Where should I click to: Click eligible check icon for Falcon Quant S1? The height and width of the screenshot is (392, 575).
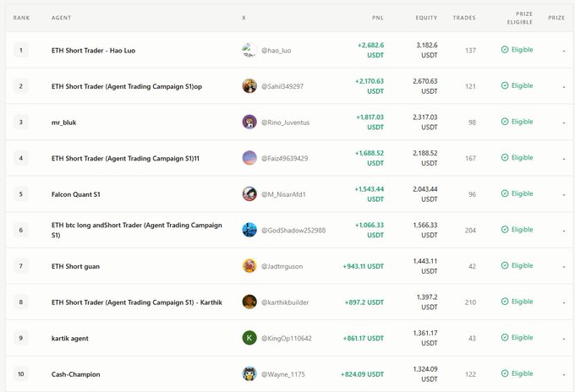coord(505,193)
